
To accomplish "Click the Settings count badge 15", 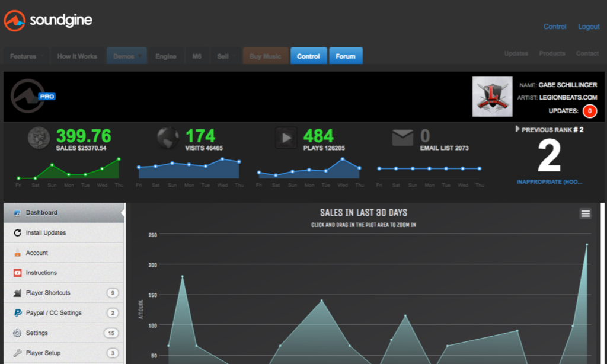I will pyautogui.click(x=111, y=333).
